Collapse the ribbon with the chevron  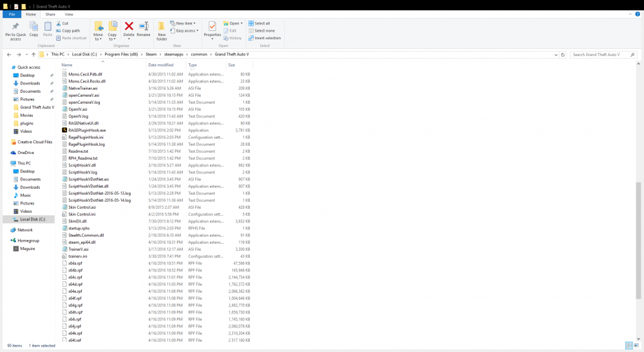pos(630,14)
